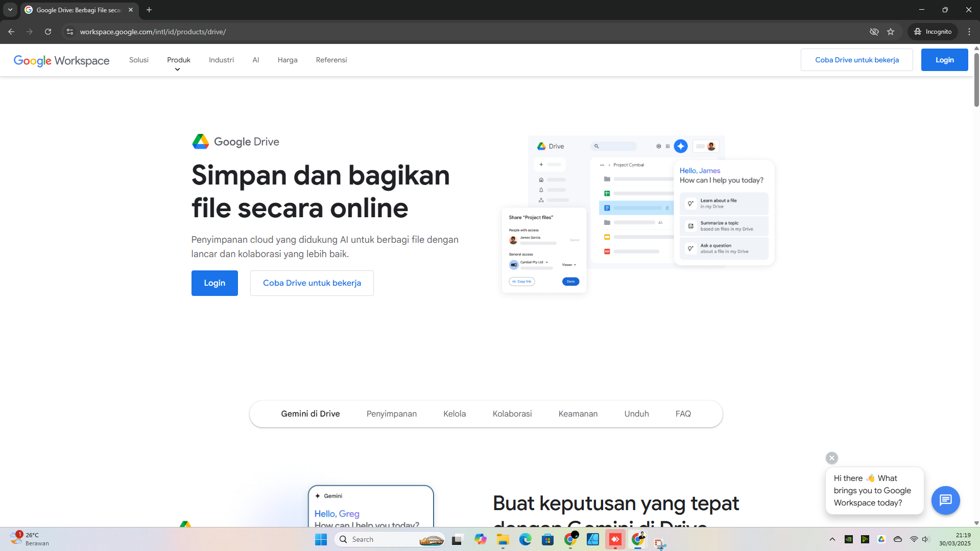
Task: Open the Solusi menu
Action: click(x=139, y=60)
